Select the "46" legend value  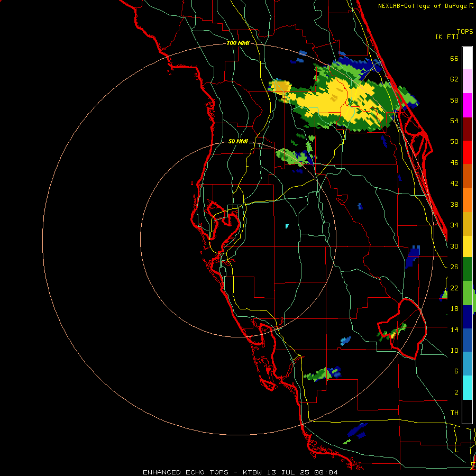click(454, 163)
